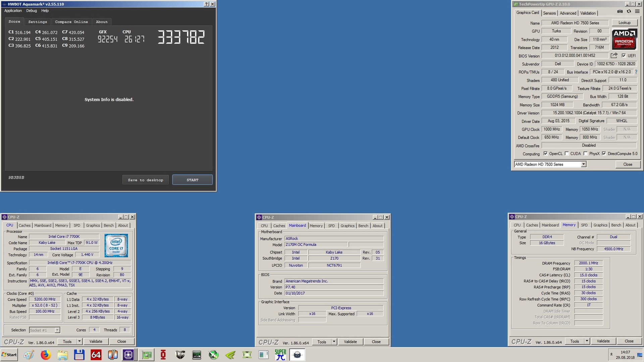This screenshot has height=362, width=644.
Task: Click the thermometer taskbar icon
Action: (x=113, y=355)
